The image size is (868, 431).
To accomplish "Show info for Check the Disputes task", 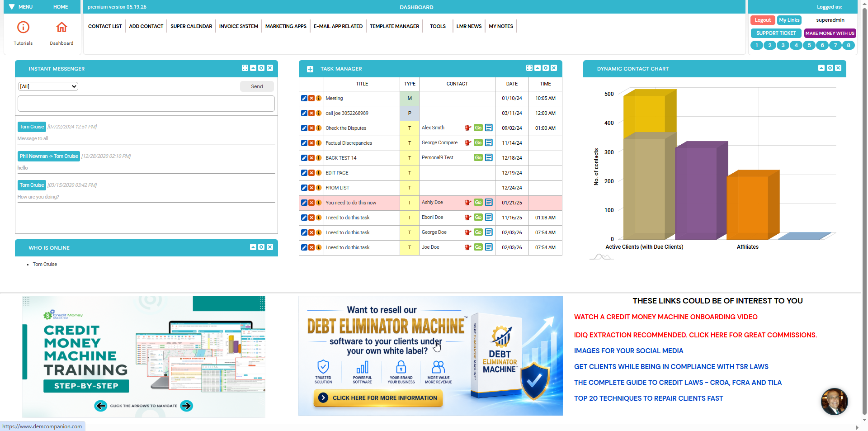I will coord(319,128).
